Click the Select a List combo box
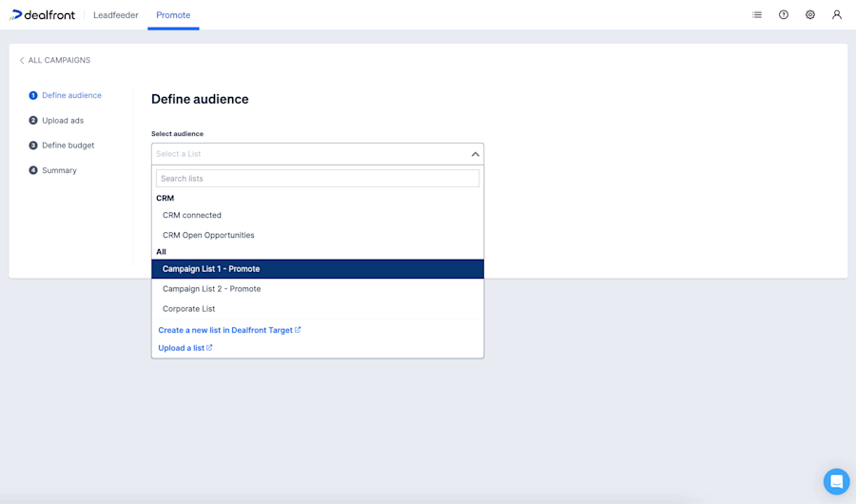This screenshot has height=504, width=856. pos(318,154)
